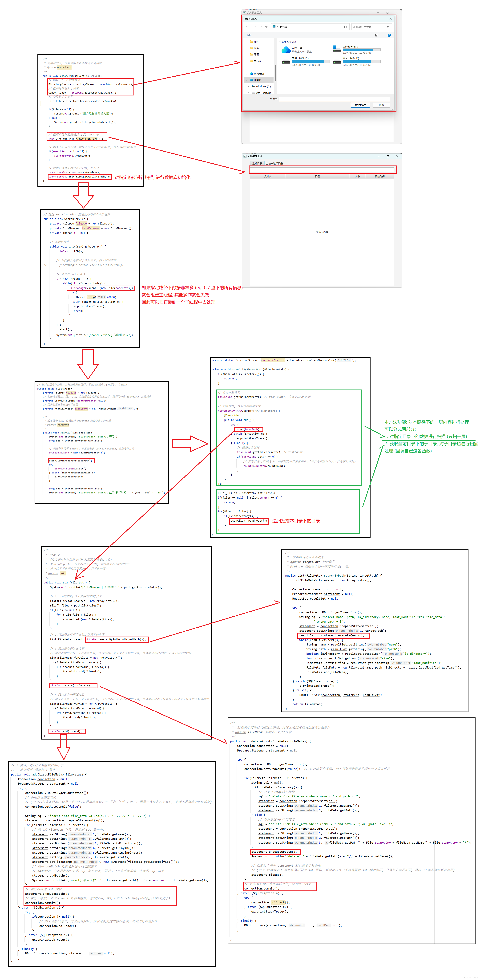This screenshot has width=480, height=980.
Task: Select the 课件 folder in sidebar
Action: click(254, 42)
